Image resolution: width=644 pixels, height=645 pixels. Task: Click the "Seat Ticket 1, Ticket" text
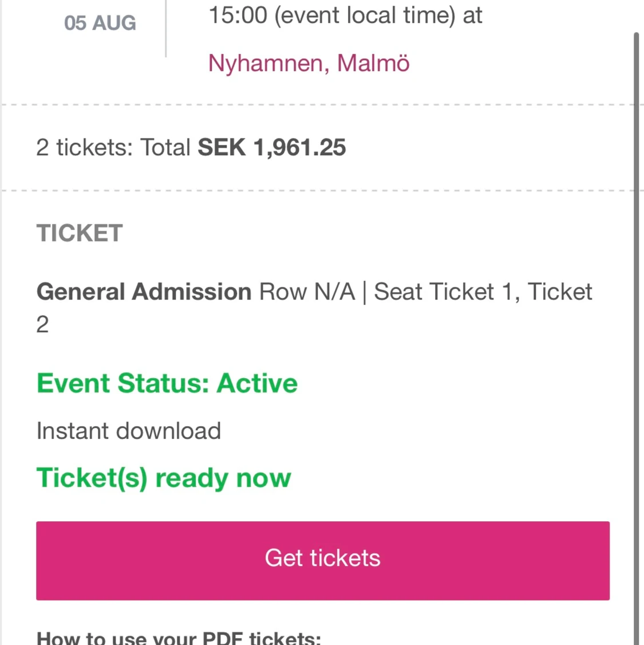click(x=483, y=292)
